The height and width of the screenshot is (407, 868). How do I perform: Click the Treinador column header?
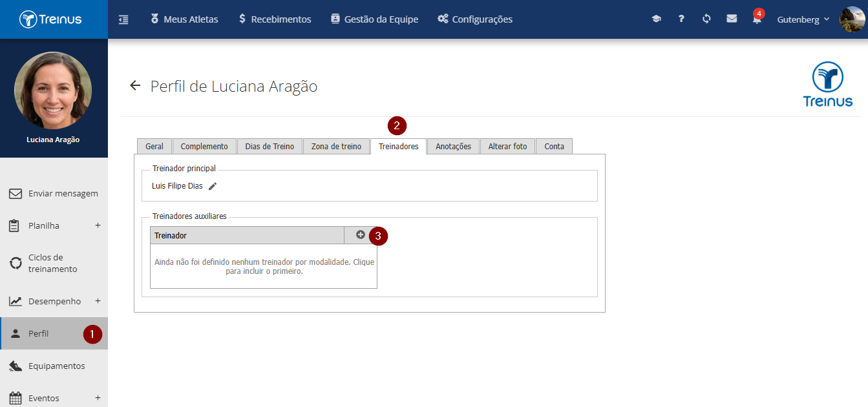(247, 235)
